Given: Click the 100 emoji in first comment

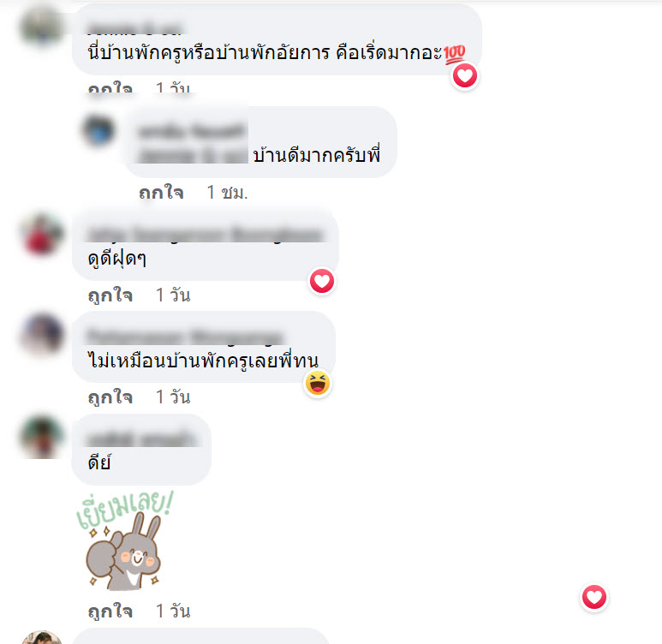Looking at the screenshot, I should (454, 54).
